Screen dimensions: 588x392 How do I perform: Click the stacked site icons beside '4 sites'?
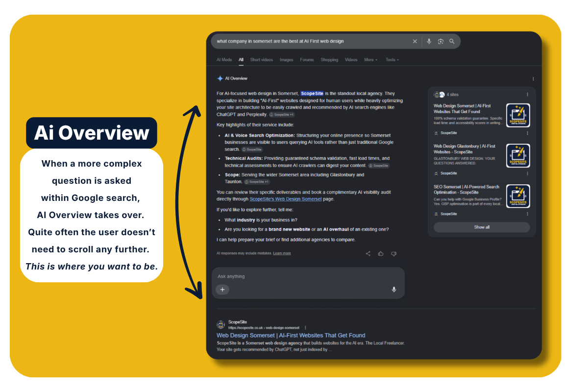(x=439, y=95)
